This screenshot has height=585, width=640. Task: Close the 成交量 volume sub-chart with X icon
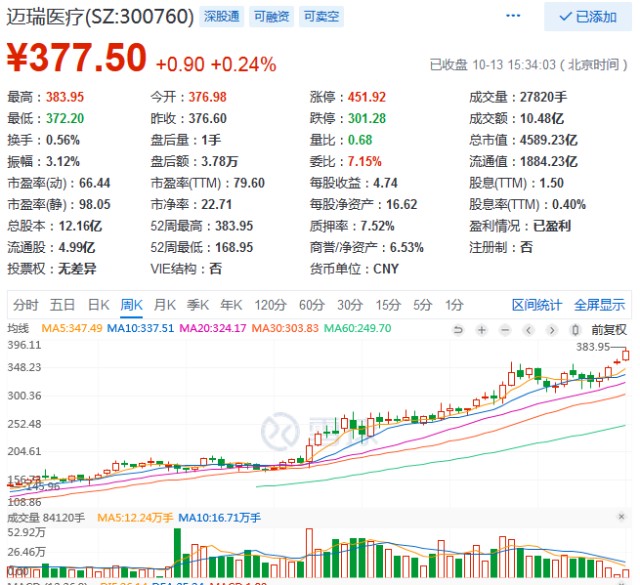click(x=621, y=517)
